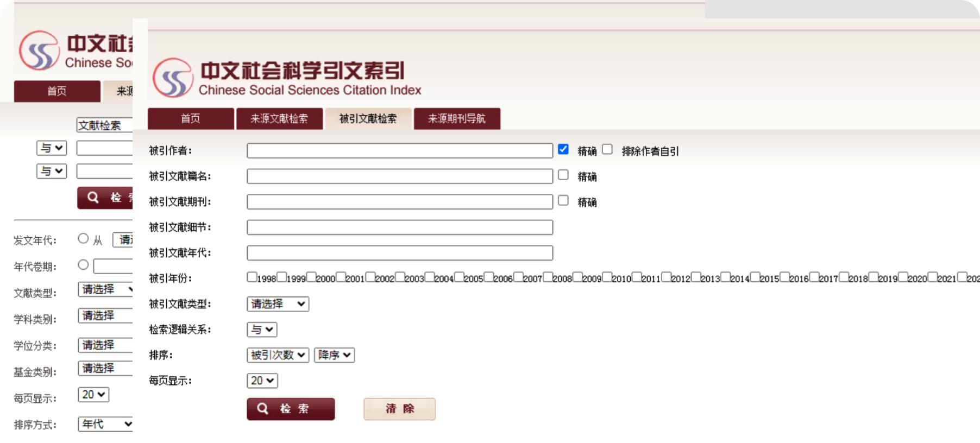
Task: Tick the 2020 year checkbox
Action: coord(902,277)
